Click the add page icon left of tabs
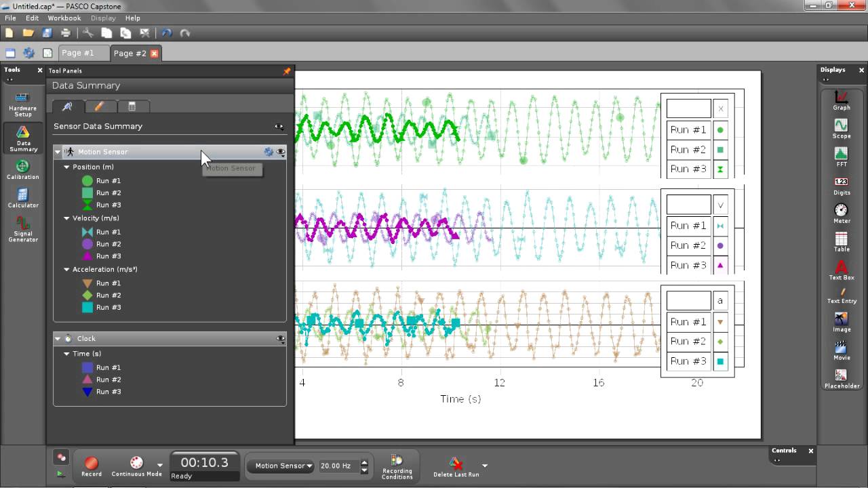 [10, 53]
